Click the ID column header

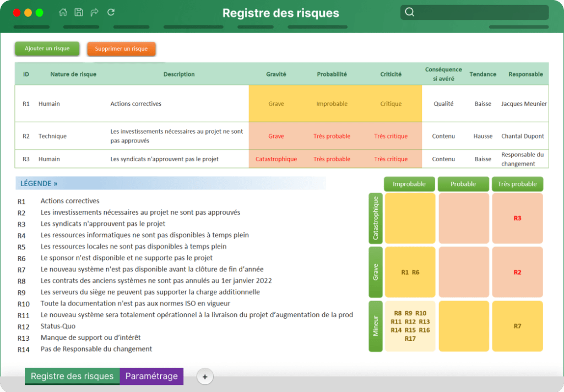26,74
